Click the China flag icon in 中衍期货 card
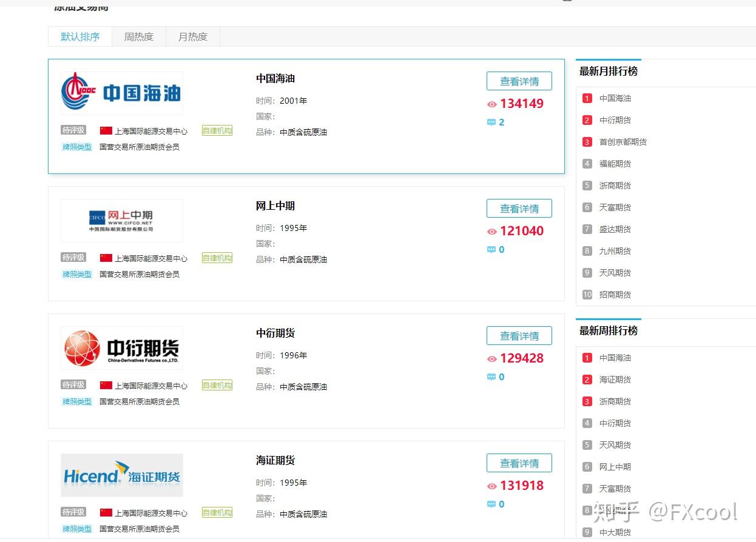This screenshot has height=542, width=756. [x=106, y=385]
